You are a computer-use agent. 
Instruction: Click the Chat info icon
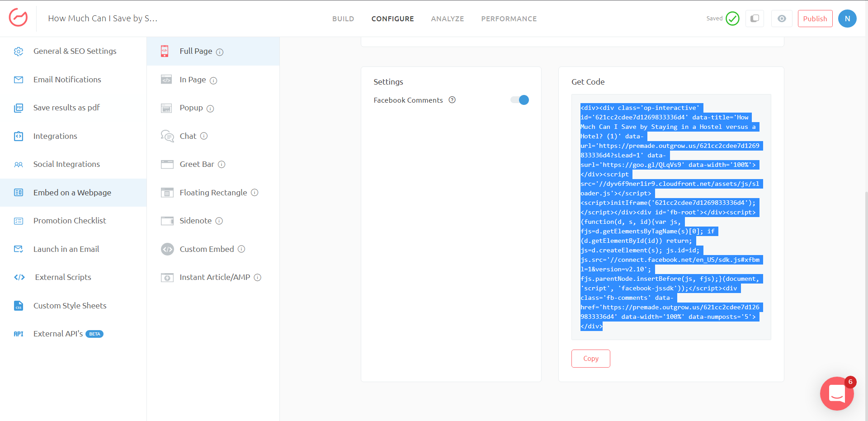point(204,136)
